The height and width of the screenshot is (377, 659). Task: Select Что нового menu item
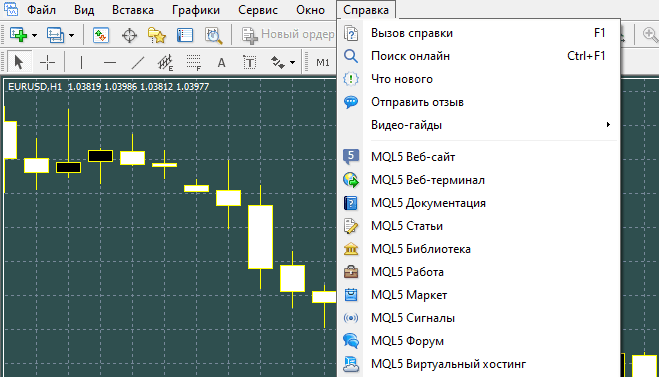pyautogui.click(x=479, y=79)
